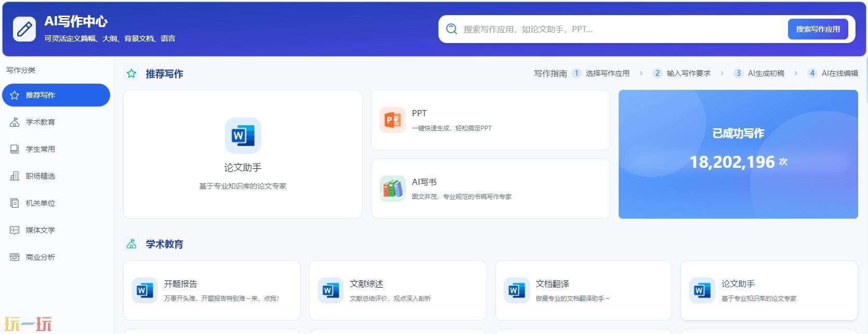Open the 开题报告 card title
The width and height of the screenshot is (868, 334).
pos(181,284)
